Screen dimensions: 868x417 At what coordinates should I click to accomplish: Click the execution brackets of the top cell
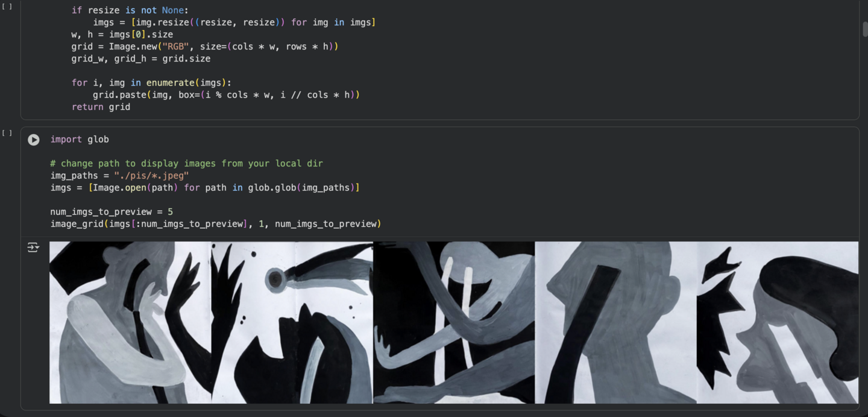(x=7, y=7)
